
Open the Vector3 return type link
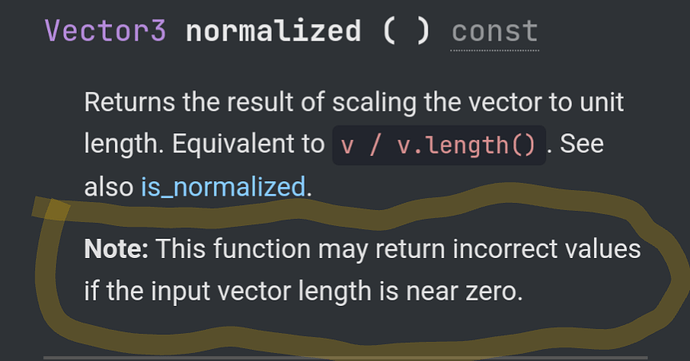[x=106, y=31]
